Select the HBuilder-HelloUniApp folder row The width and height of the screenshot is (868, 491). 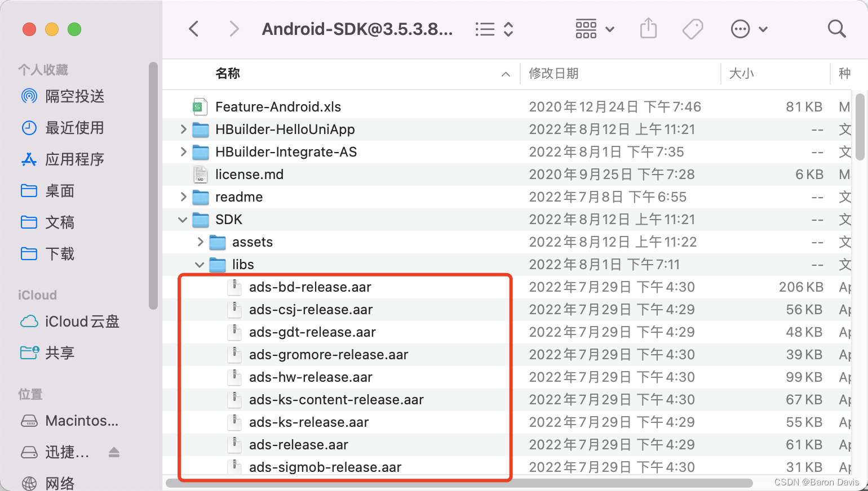pyautogui.click(x=507, y=130)
